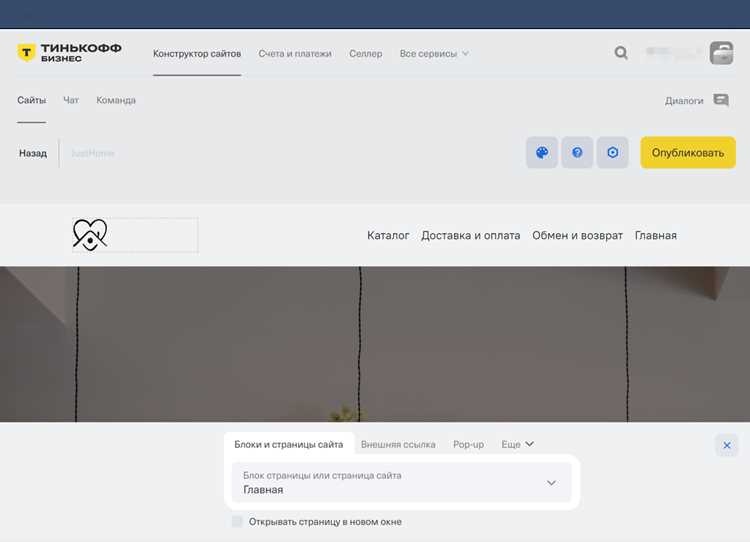The width and height of the screenshot is (750, 542).
Task: Click the hero banner image
Action: tap(375, 344)
